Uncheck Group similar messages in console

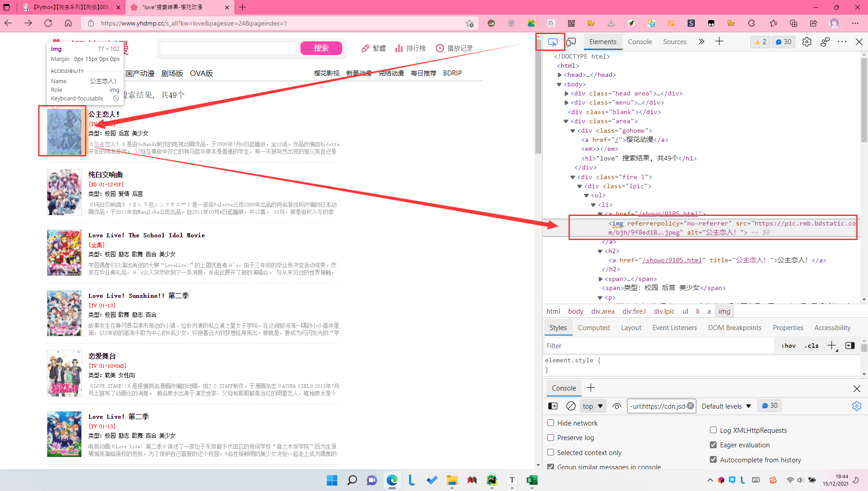click(x=550, y=466)
